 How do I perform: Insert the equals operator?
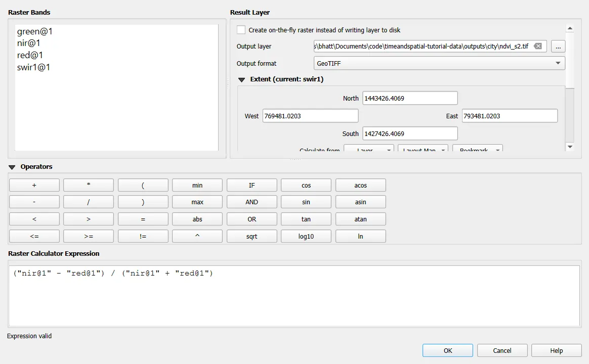[143, 219]
